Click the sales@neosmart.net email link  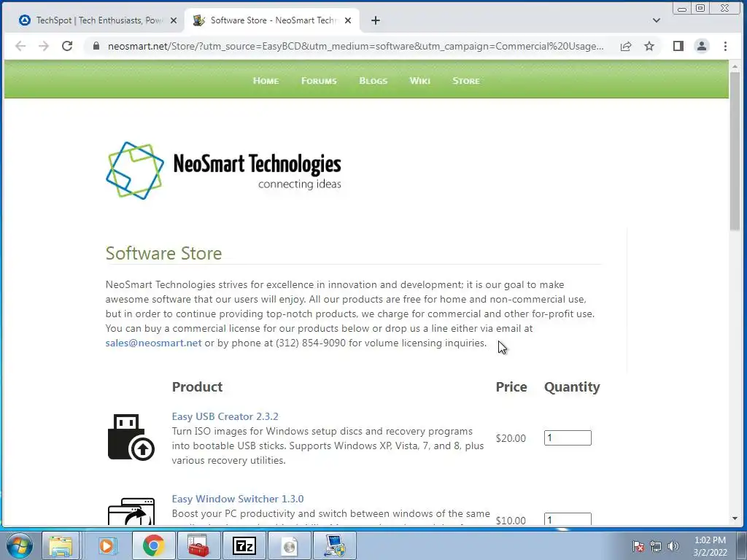(153, 343)
